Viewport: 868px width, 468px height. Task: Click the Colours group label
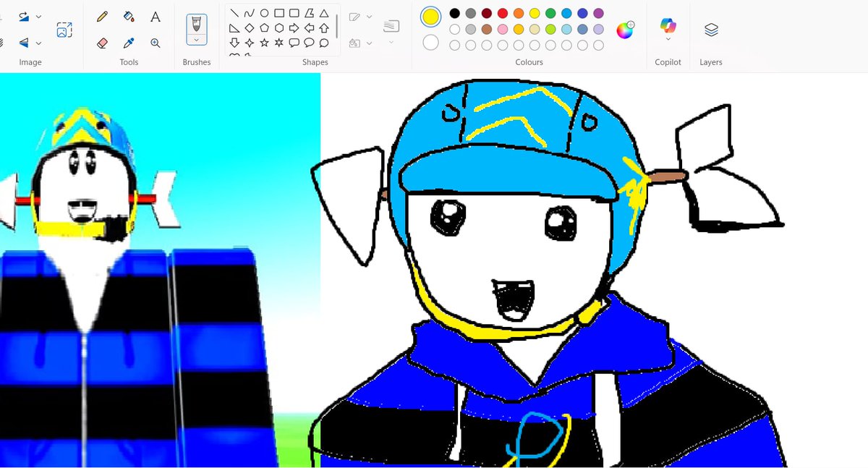[529, 62]
